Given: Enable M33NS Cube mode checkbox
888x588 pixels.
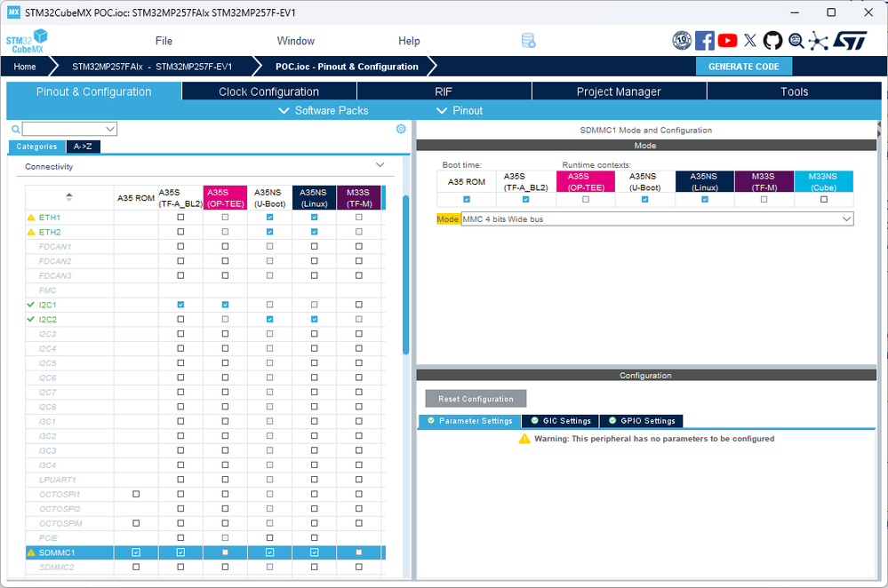Looking at the screenshot, I should pos(824,199).
